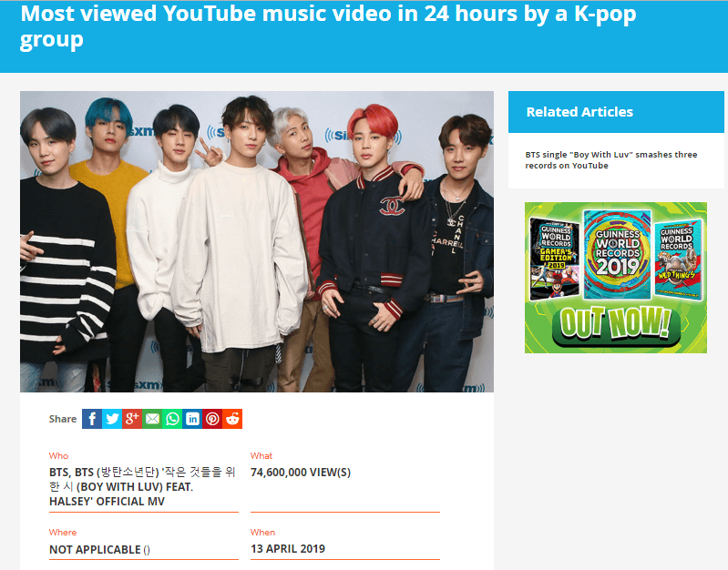This screenshot has height=570, width=728.
Task: Click the 13 APRIL 2019 date field
Action: pyautogui.click(x=288, y=549)
